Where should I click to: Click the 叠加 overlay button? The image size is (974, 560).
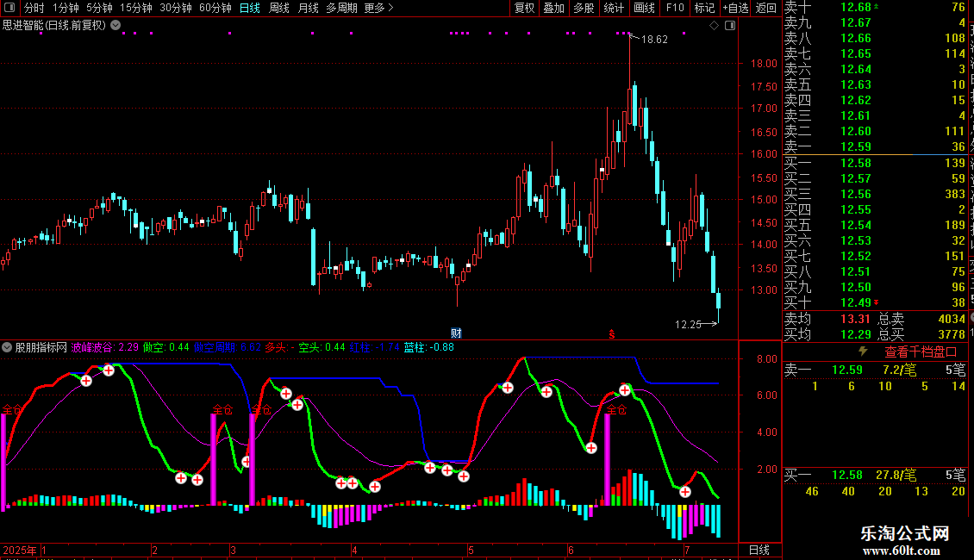click(x=554, y=8)
